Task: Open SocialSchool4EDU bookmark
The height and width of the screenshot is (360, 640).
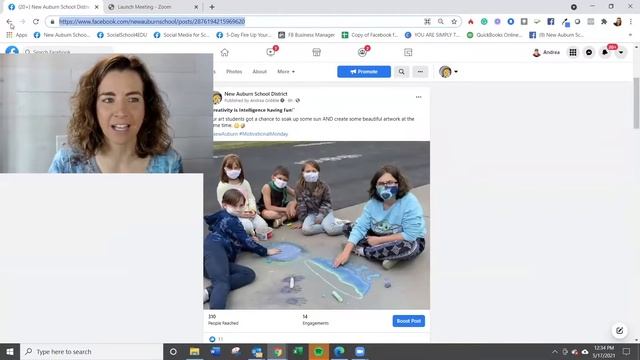Action: click(122, 35)
